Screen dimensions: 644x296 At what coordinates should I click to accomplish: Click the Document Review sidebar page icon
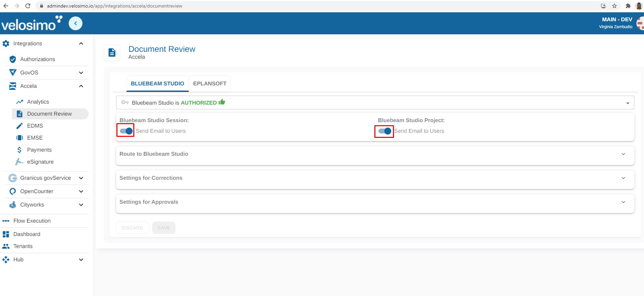(20, 114)
